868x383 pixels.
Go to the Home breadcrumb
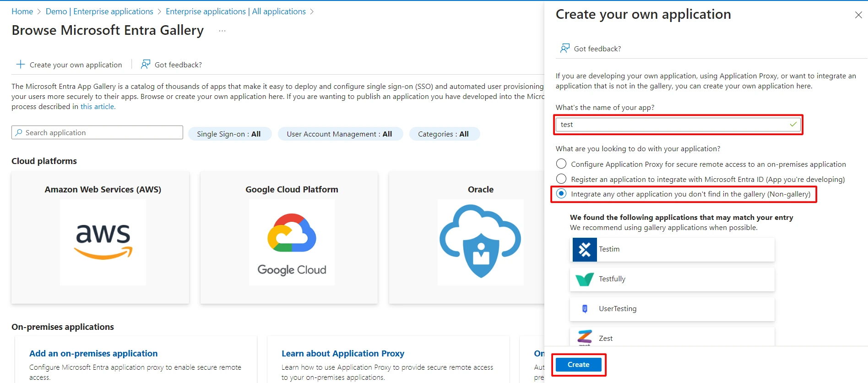pos(22,11)
